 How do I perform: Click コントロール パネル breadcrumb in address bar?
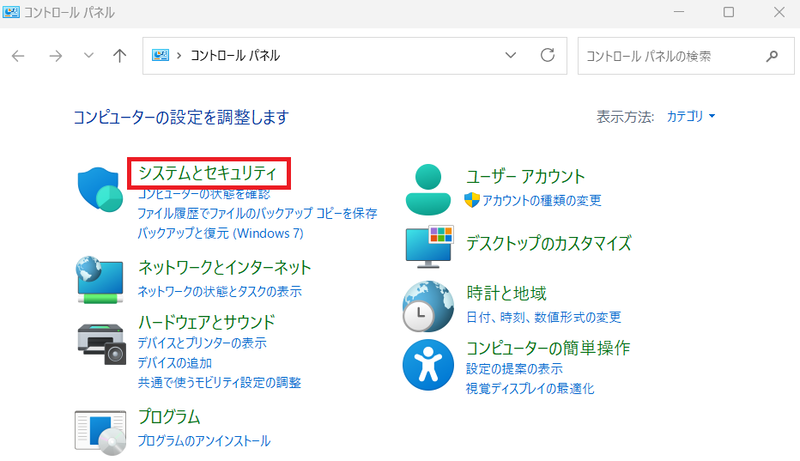[235, 55]
